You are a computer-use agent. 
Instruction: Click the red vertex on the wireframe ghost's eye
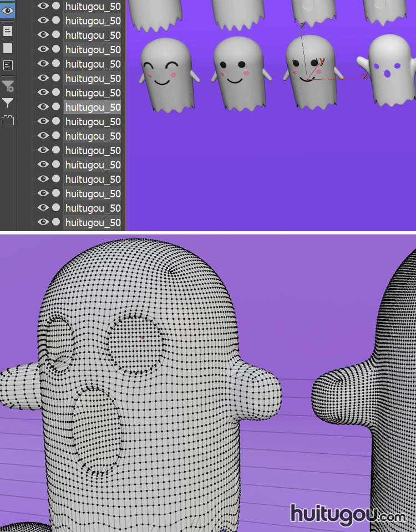click(142, 337)
